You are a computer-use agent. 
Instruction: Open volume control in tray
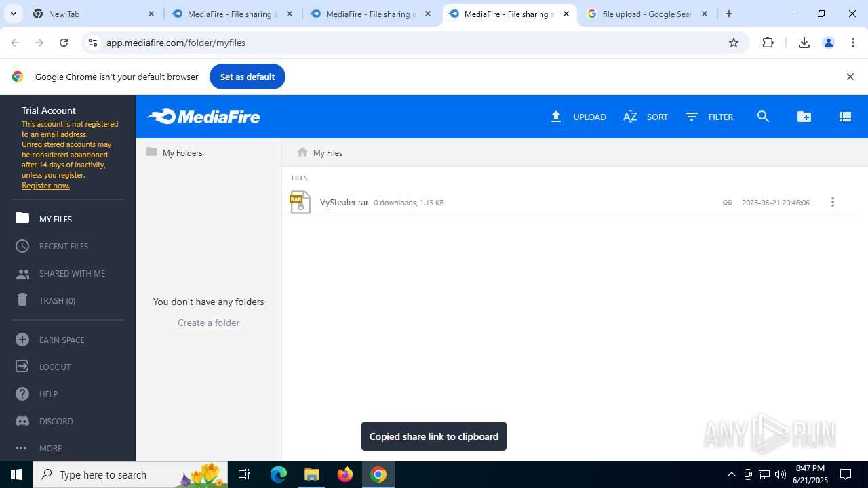point(780,474)
